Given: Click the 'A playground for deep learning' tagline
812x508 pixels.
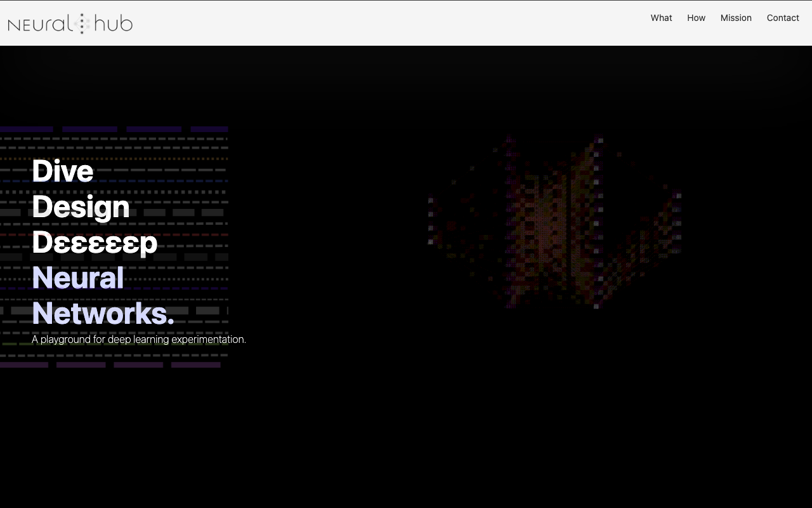Looking at the screenshot, I should point(139,339).
